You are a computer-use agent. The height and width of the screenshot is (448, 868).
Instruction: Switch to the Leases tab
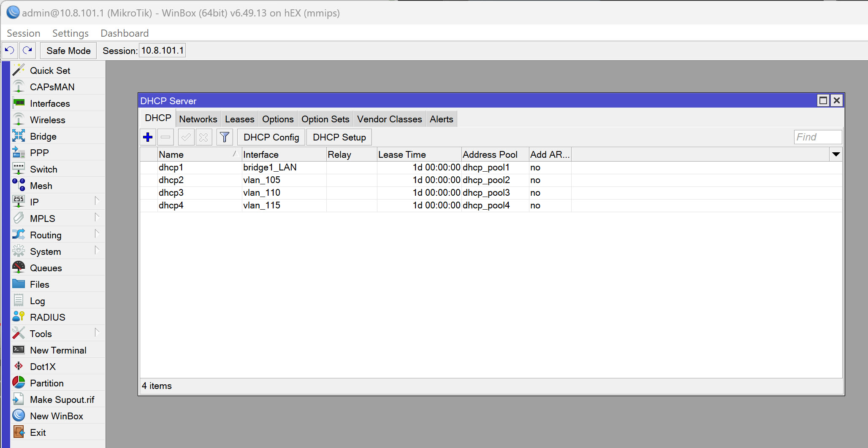239,119
